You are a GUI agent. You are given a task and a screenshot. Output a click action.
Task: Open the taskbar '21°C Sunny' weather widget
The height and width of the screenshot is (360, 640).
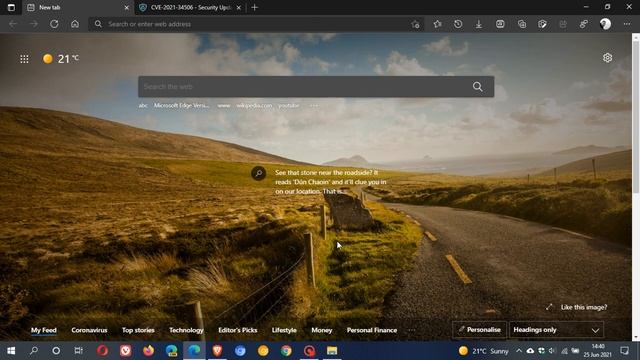coord(483,351)
